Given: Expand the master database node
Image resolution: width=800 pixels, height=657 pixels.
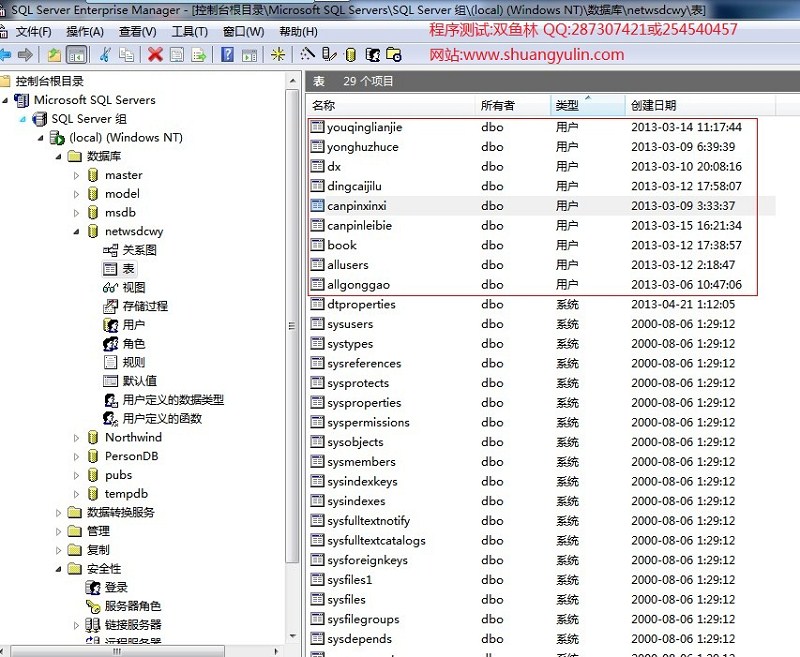Looking at the screenshot, I should tap(77, 175).
